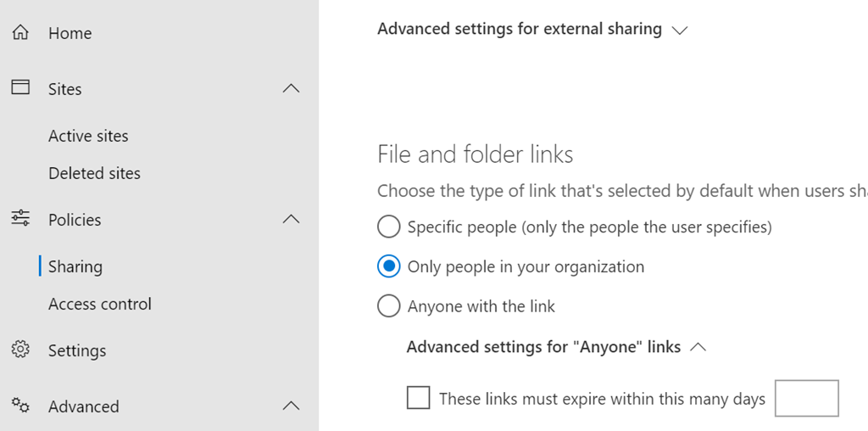Collapse the Policies section chevron

click(291, 219)
